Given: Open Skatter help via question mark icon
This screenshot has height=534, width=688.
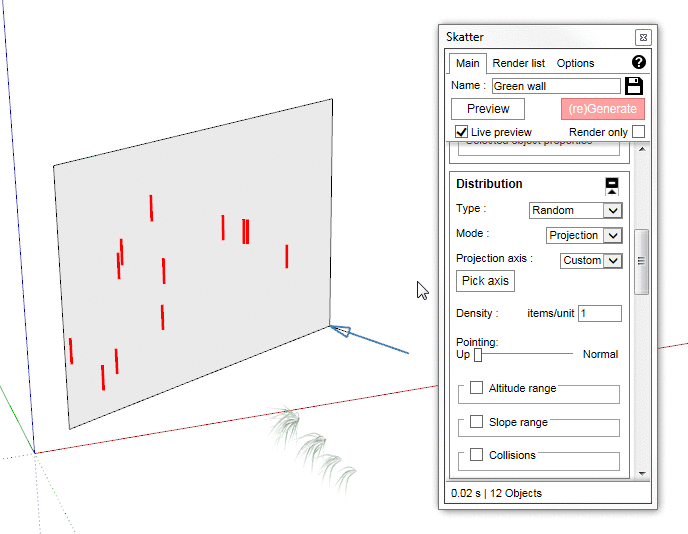Looking at the screenshot, I should point(639,62).
